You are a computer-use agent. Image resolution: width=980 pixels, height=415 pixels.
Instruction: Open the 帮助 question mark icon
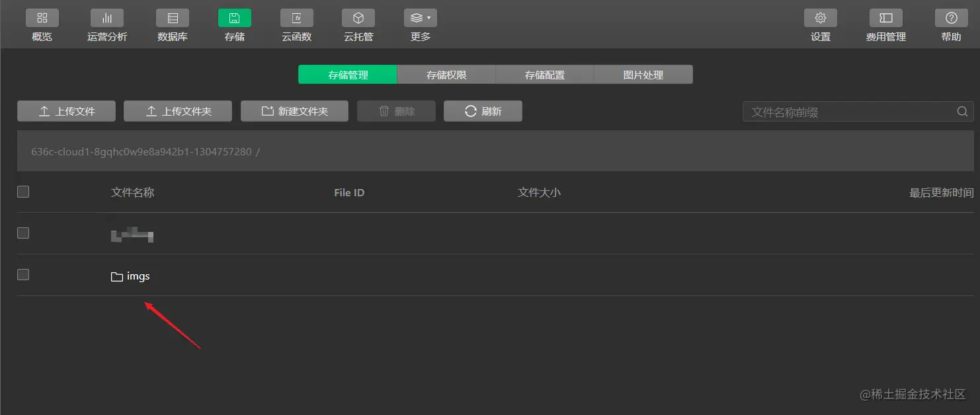[952, 18]
